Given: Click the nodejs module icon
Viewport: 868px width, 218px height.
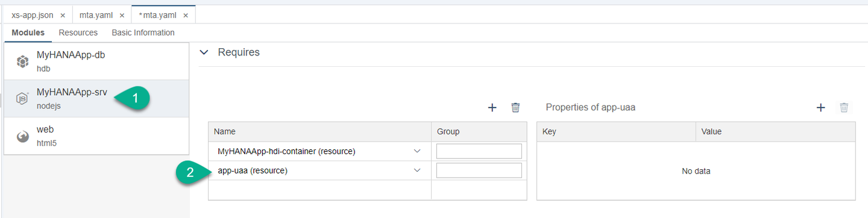Looking at the screenshot, I should point(22,99).
